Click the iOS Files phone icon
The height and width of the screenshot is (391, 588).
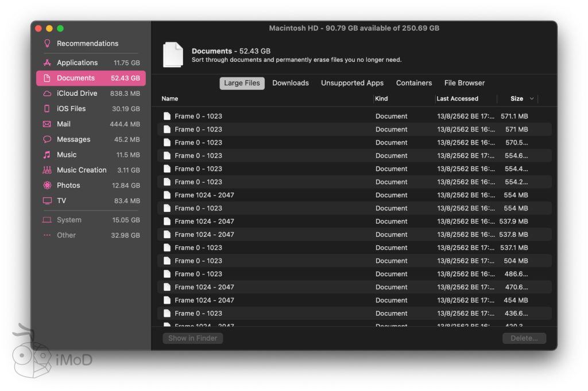pyautogui.click(x=47, y=109)
